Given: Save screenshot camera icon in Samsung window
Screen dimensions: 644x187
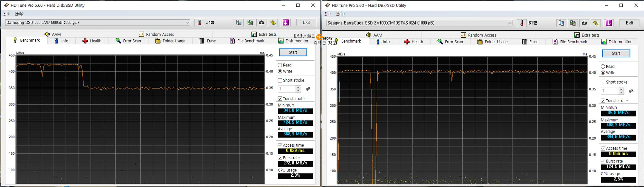Looking at the screenshot, I should (261, 23).
